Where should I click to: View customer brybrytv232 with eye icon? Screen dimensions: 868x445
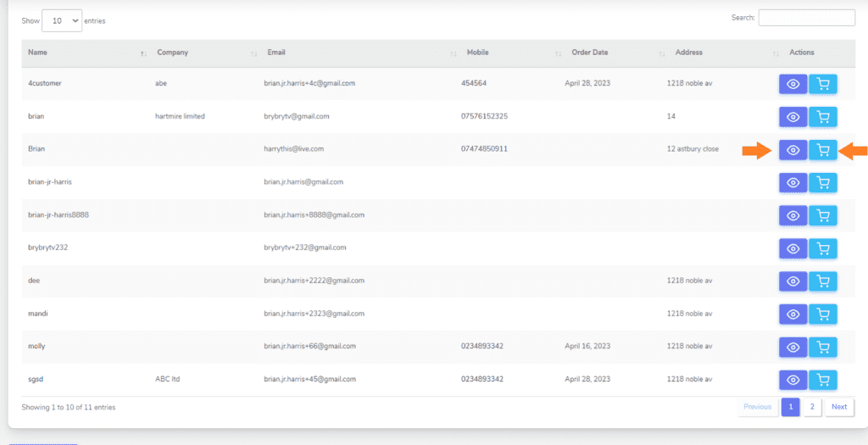(x=793, y=248)
